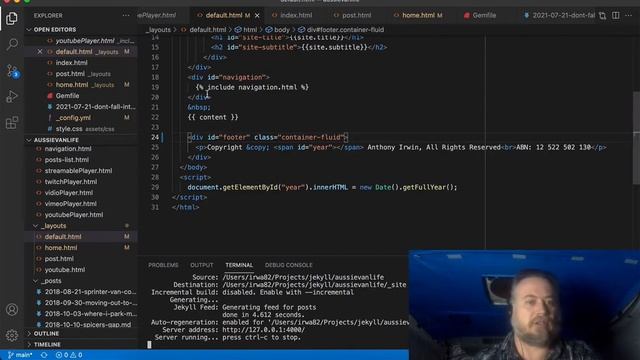Open post.html _layouts in Open Editors
The height and width of the screenshot is (360, 640).
point(82,74)
